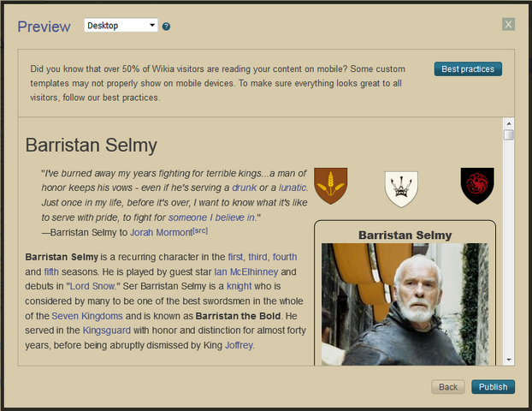Open the Seven Kingdoms link
This screenshot has height=411, width=532.
[87, 316]
